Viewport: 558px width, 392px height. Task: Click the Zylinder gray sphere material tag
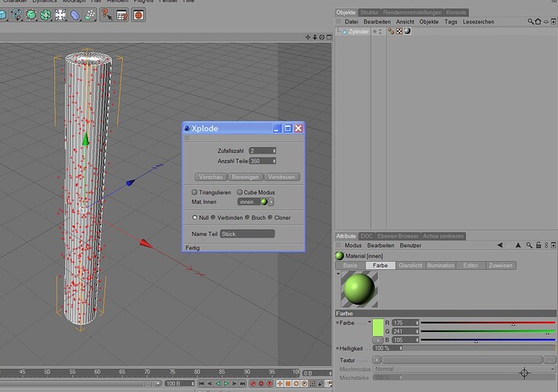click(407, 31)
